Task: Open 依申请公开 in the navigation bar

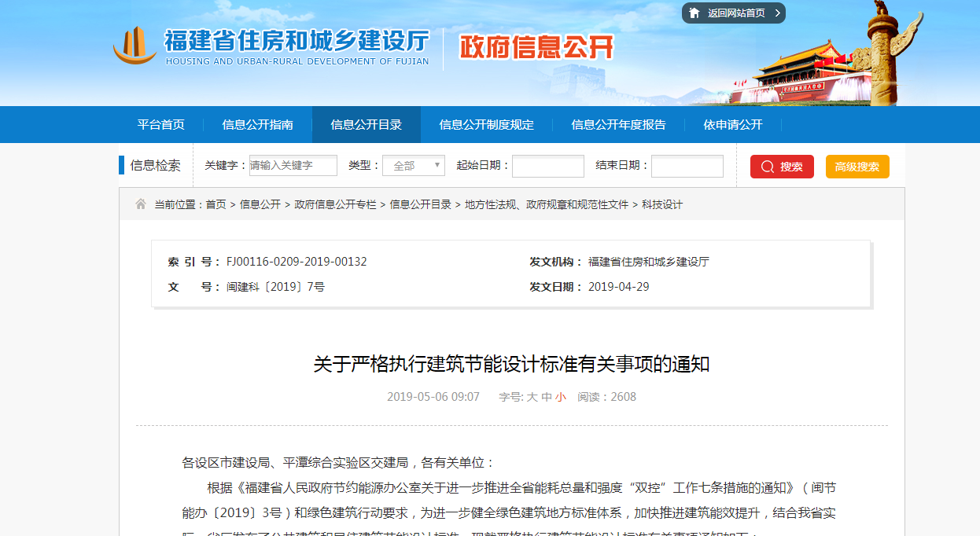Action: coord(732,125)
